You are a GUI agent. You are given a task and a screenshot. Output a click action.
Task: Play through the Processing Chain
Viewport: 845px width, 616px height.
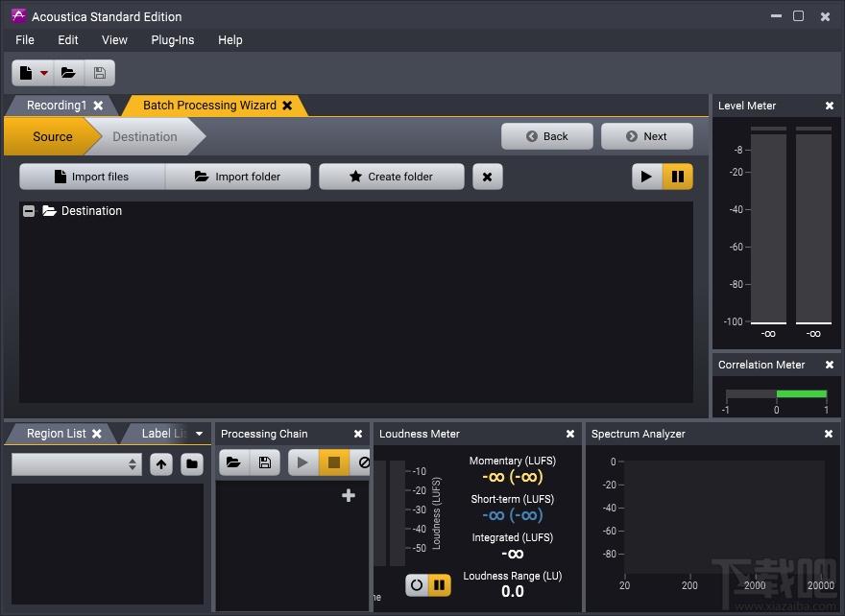(302, 462)
